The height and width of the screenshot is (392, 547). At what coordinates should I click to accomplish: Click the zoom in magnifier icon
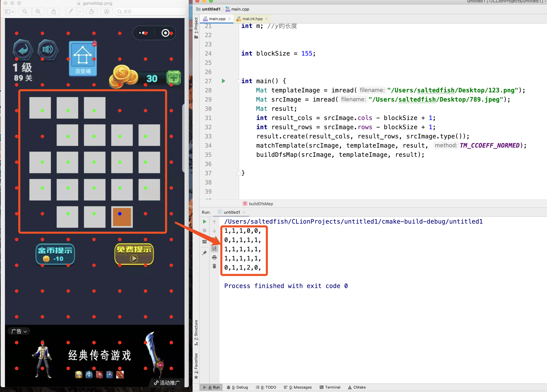38,12
